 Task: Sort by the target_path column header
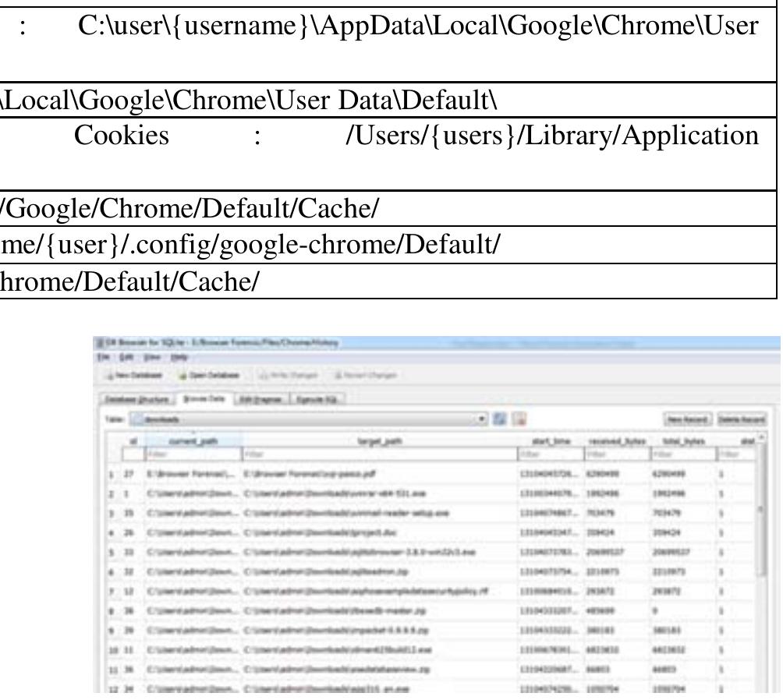point(380,441)
